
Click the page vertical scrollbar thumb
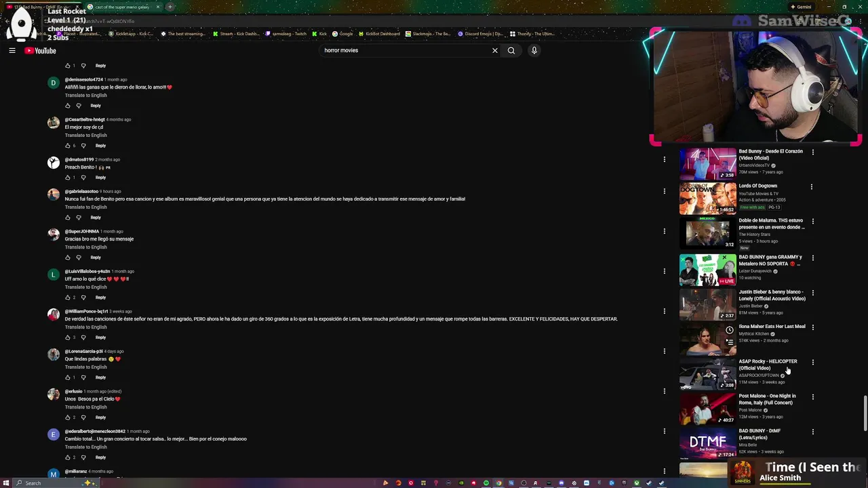[x=864, y=413]
